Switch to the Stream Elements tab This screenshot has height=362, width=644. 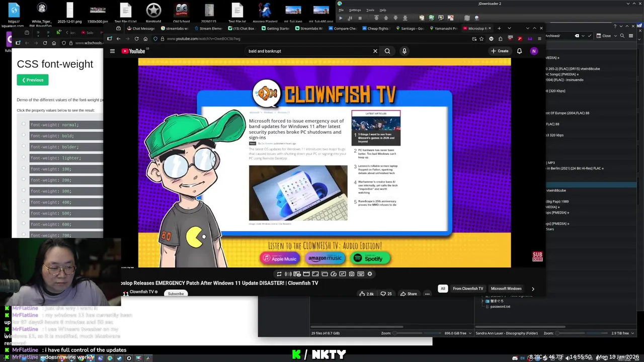coord(208,28)
